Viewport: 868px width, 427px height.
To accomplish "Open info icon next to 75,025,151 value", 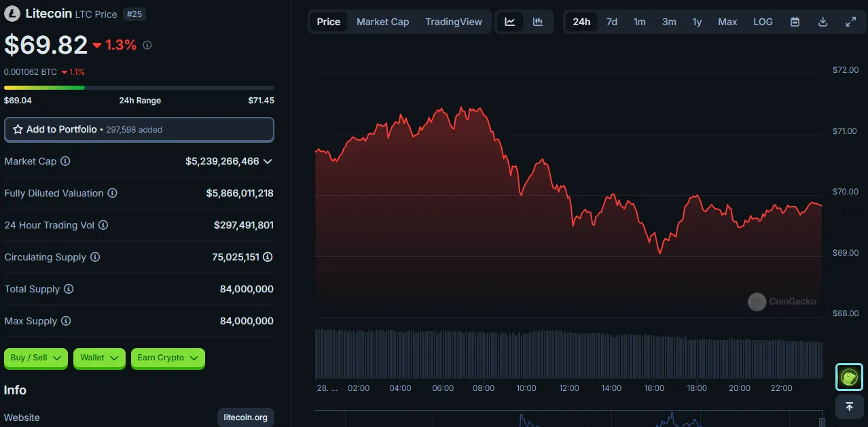I will click(268, 257).
